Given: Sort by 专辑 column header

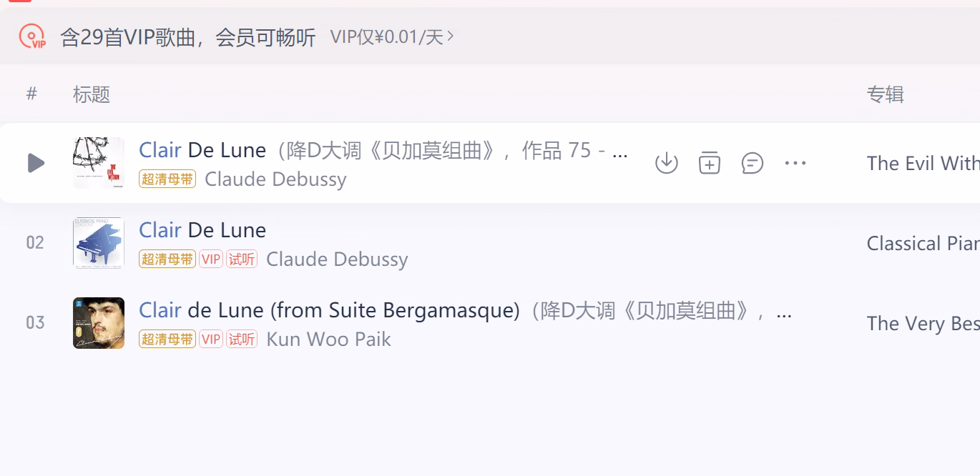Looking at the screenshot, I should (886, 94).
